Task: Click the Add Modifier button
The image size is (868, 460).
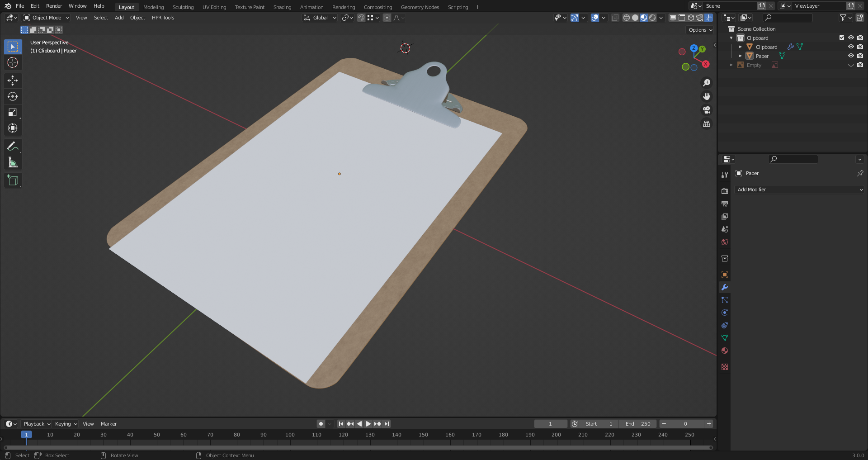Action: [799, 190]
